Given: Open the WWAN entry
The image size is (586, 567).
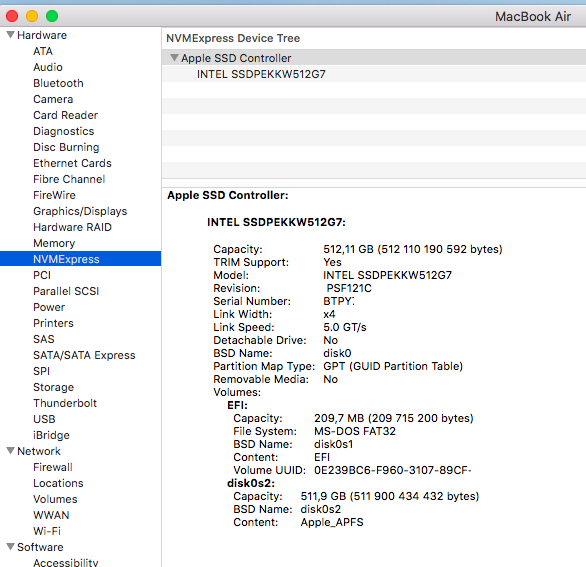Looking at the screenshot, I should (51, 515).
